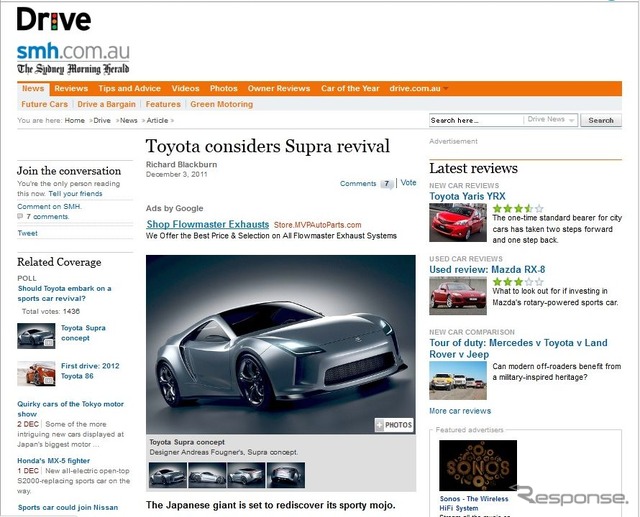Open the Photos tab
The image size is (640, 517).
224,89
